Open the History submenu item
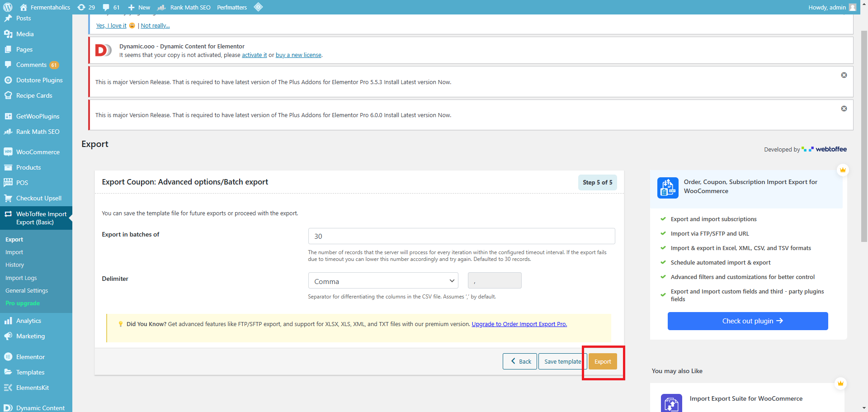The height and width of the screenshot is (412, 868). [x=14, y=265]
